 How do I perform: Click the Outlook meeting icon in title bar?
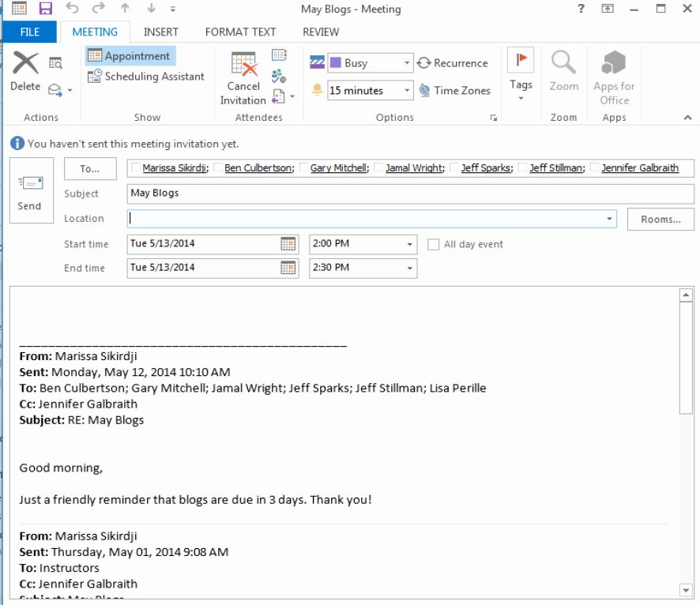(x=19, y=8)
